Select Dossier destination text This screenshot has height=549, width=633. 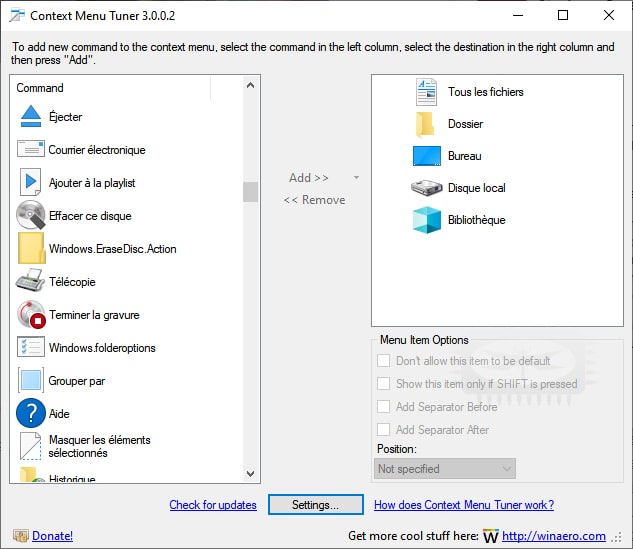point(465,124)
